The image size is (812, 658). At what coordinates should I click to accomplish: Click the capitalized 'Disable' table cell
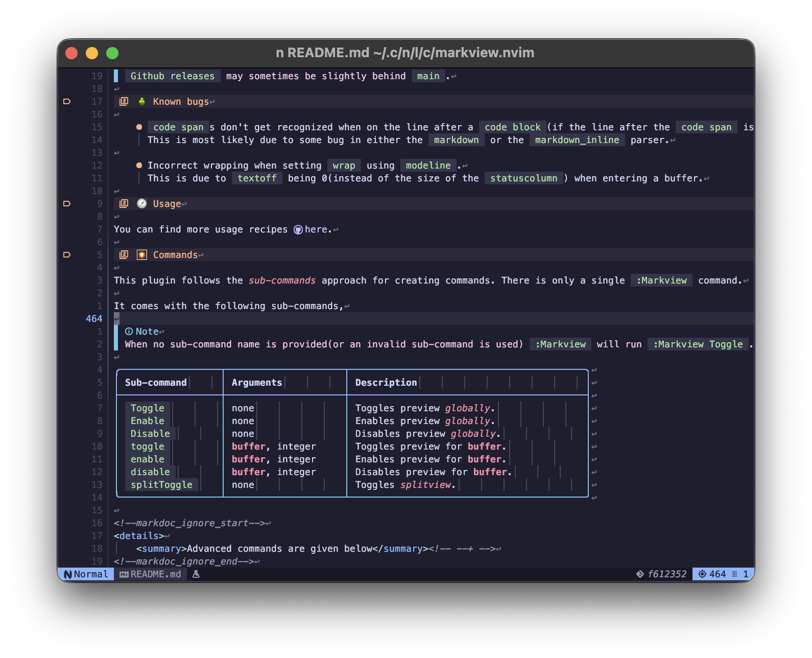click(x=150, y=434)
